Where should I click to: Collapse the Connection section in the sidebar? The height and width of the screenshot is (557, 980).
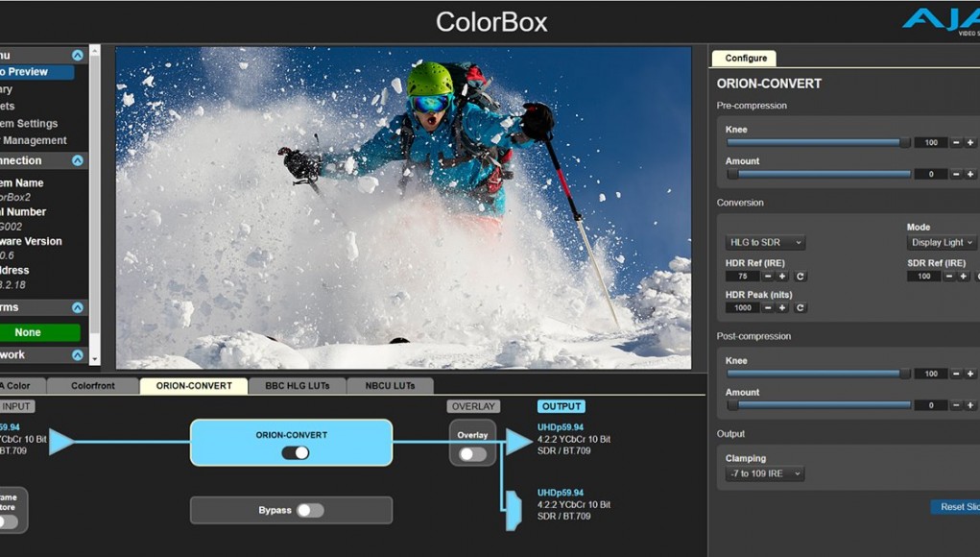[78, 160]
